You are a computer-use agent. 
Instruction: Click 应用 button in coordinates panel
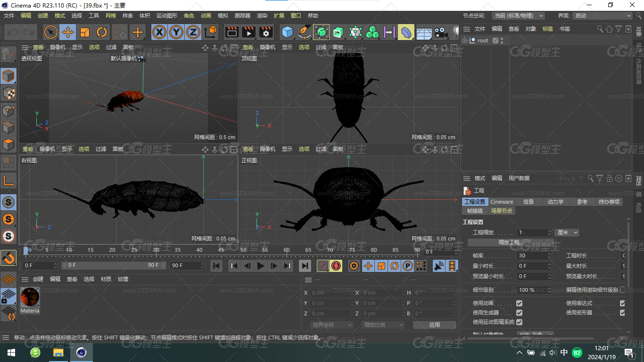(x=434, y=325)
